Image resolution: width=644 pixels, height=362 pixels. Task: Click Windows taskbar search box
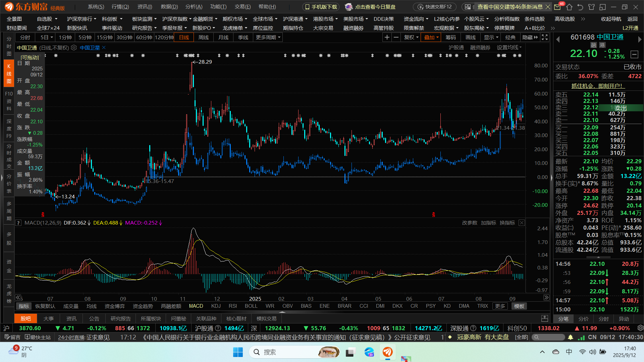(294, 352)
